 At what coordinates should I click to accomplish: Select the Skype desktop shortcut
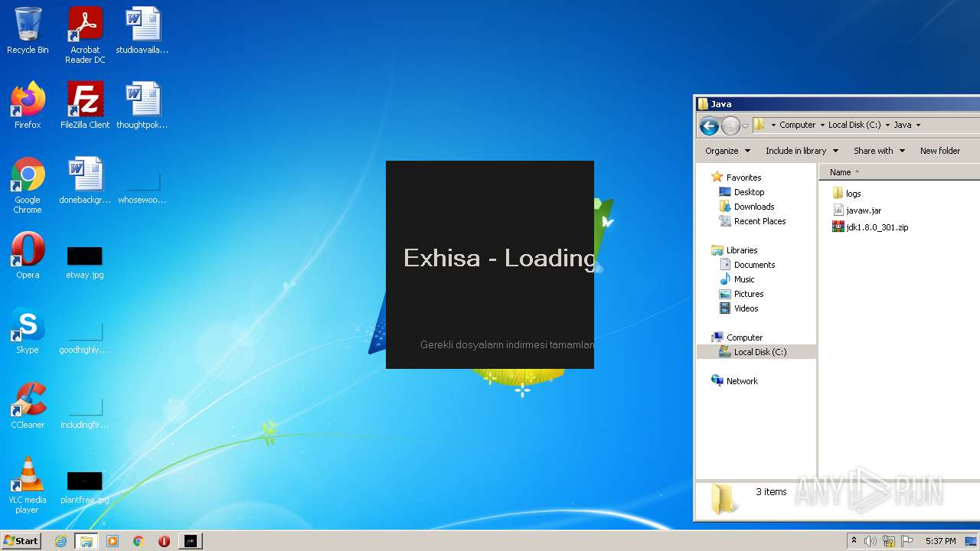[x=28, y=331]
